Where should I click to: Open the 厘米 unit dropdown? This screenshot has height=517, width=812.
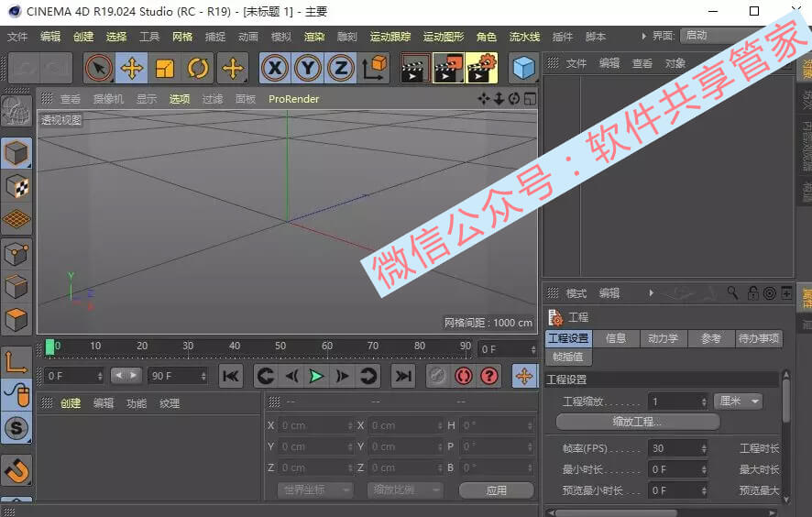pos(739,401)
